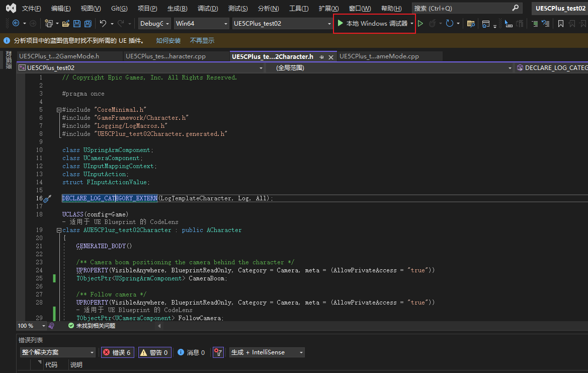Image resolution: width=588 pixels, height=373 pixels.
Task: Open the UE5CPlus_test02 project navigation combo
Action: pyautogui.click(x=141, y=67)
